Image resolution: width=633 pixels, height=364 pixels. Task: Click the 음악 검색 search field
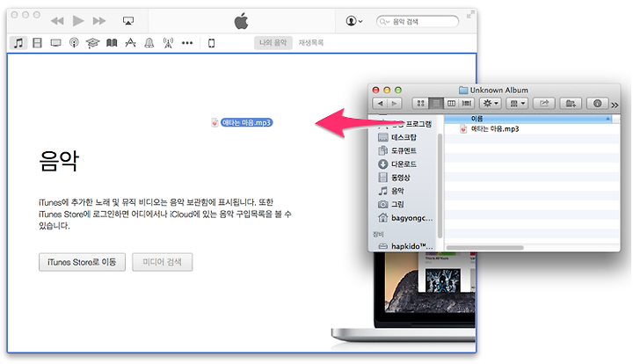tap(418, 21)
